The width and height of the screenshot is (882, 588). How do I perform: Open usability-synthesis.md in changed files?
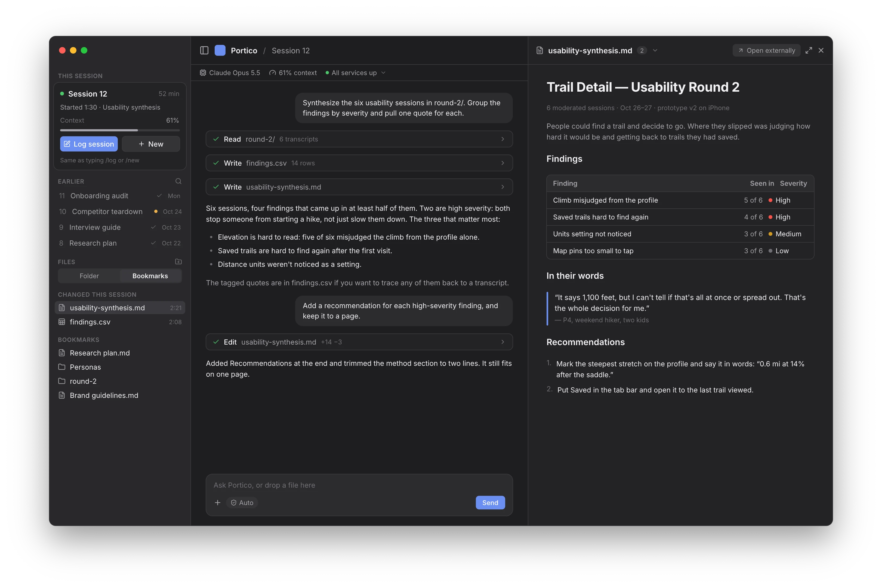[x=120, y=308]
